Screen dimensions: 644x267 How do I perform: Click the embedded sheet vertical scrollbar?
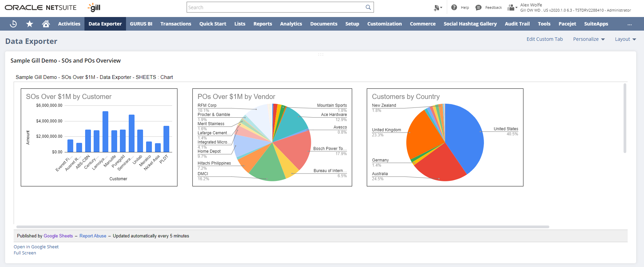tap(625, 118)
